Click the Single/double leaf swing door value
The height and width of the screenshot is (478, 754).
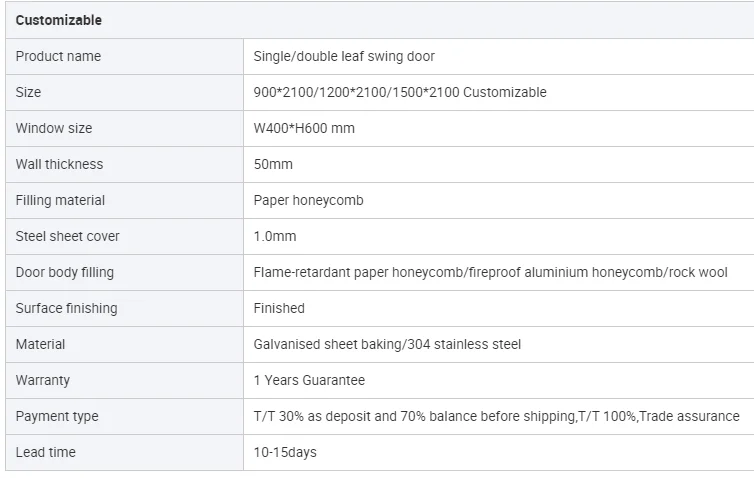click(344, 56)
